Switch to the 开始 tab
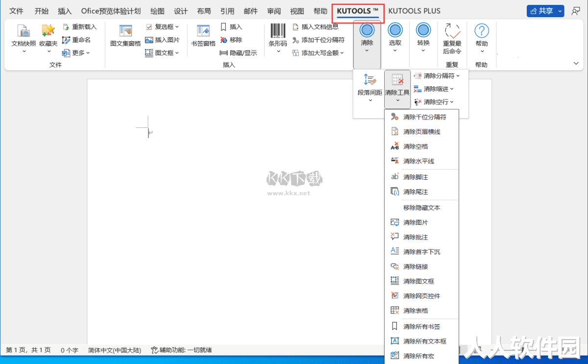Screen dimensions: 588x364 42,11
